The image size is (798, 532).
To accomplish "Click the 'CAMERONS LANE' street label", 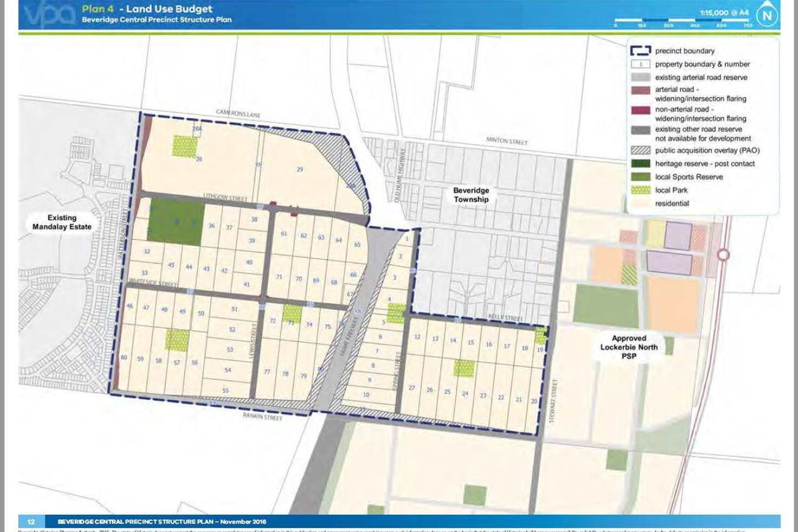I will click(x=238, y=114).
